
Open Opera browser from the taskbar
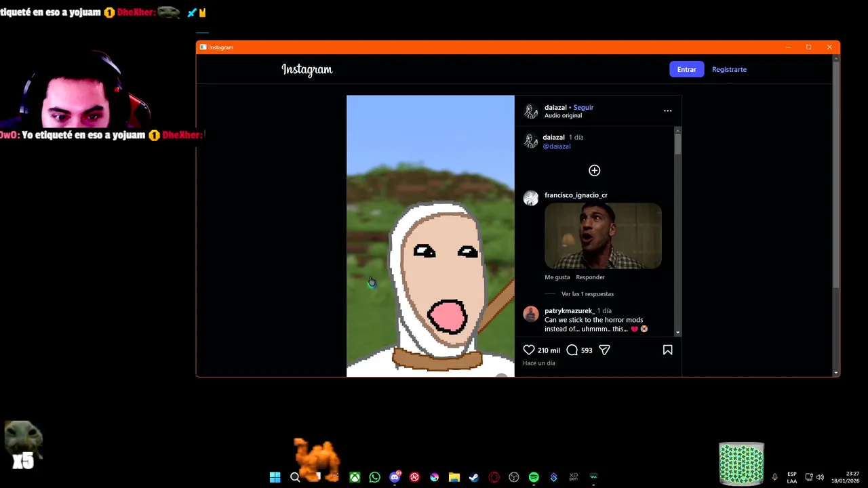pos(494,477)
